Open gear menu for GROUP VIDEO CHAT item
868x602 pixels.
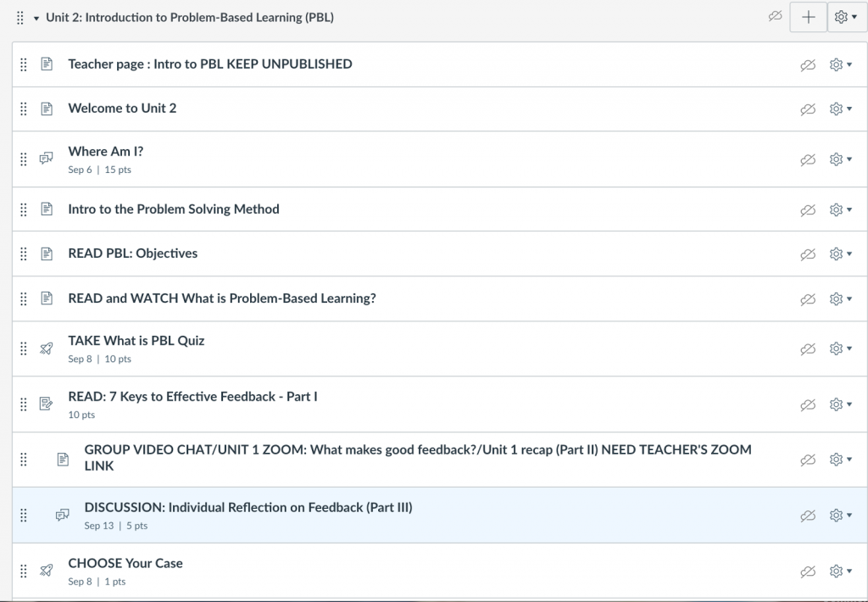[x=840, y=460]
